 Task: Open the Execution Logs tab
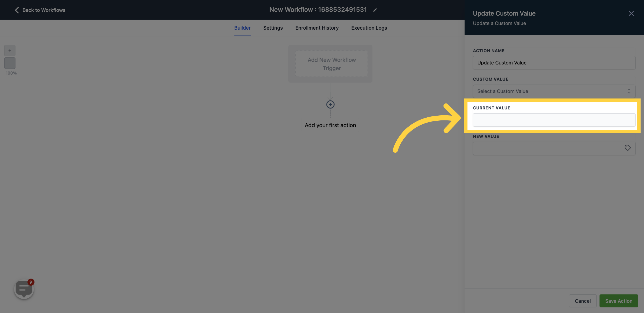tap(369, 28)
